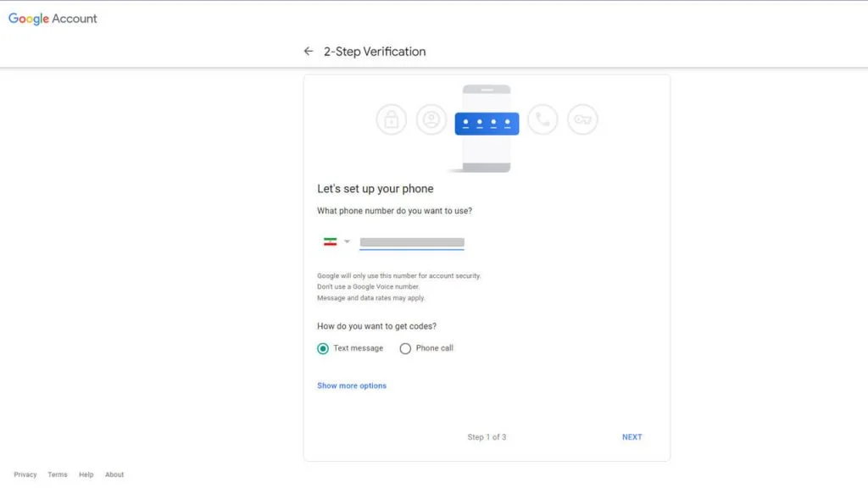Open the Privacy footer link
The width and height of the screenshot is (868, 488).
click(25, 474)
